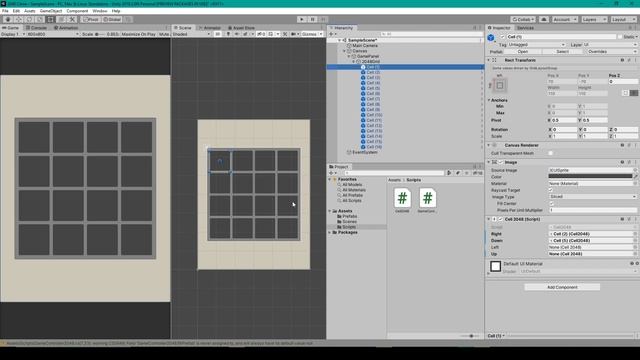Toggle the Fill Center checkbox
640x360 pixels.
(x=552, y=203)
